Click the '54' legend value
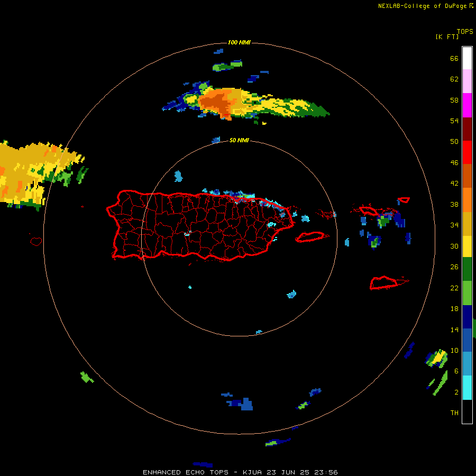Image resolution: width=476 pixels, height=476 pixels. coord(454,121)
